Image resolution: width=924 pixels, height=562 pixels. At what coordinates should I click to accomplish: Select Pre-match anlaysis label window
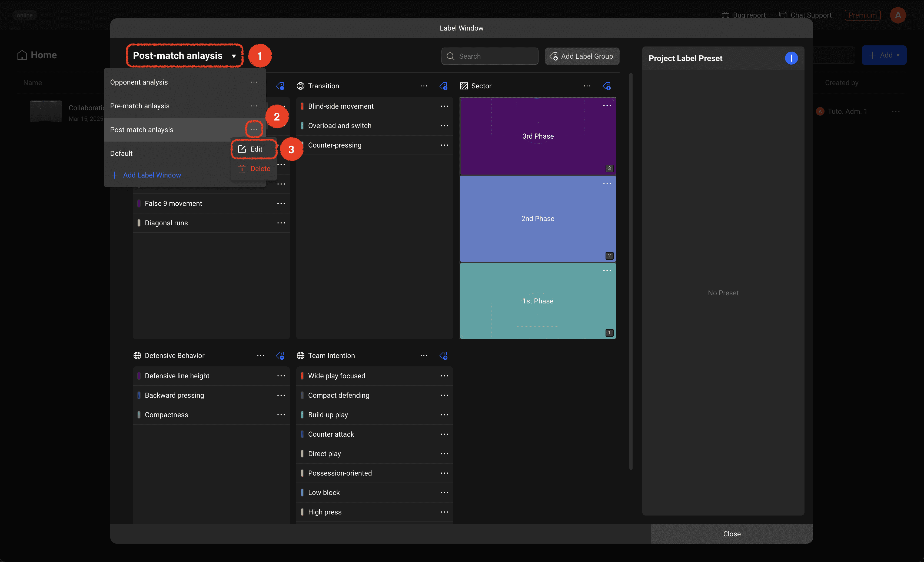140,106
